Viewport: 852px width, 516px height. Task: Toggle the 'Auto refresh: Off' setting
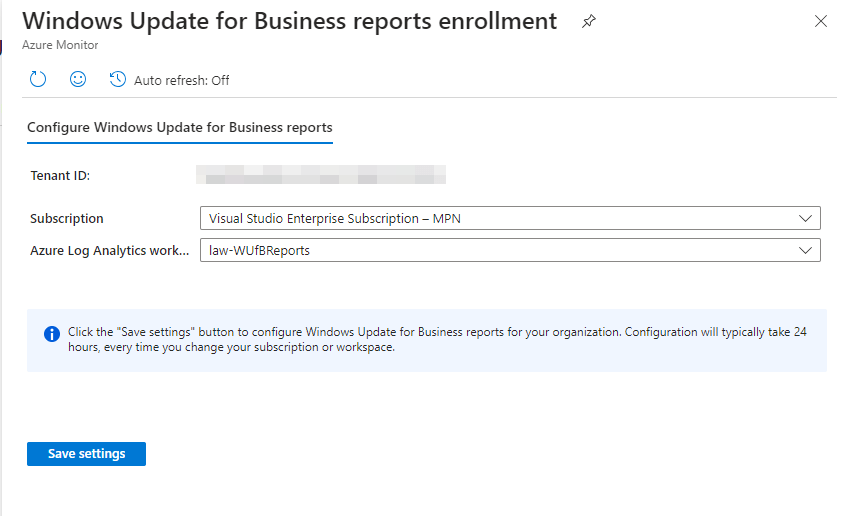tap(181, 80)
